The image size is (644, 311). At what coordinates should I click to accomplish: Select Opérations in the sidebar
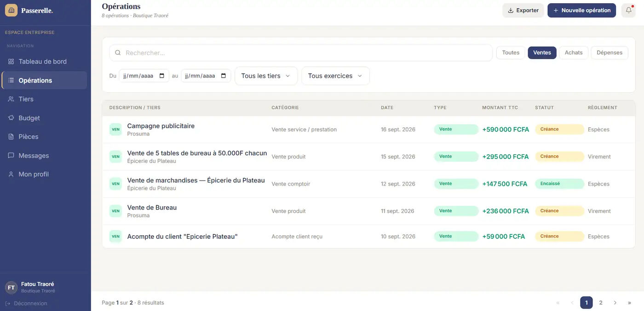tap(44, 80)
